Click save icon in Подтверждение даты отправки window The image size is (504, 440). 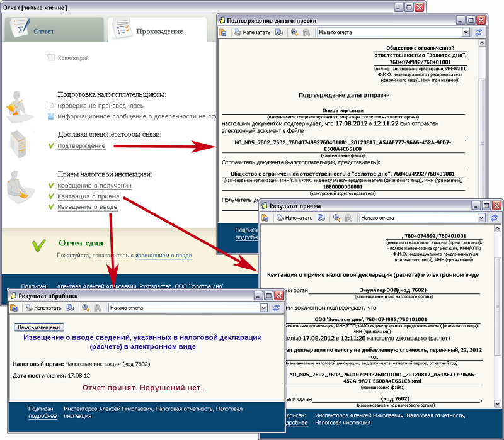click(223, 33)
